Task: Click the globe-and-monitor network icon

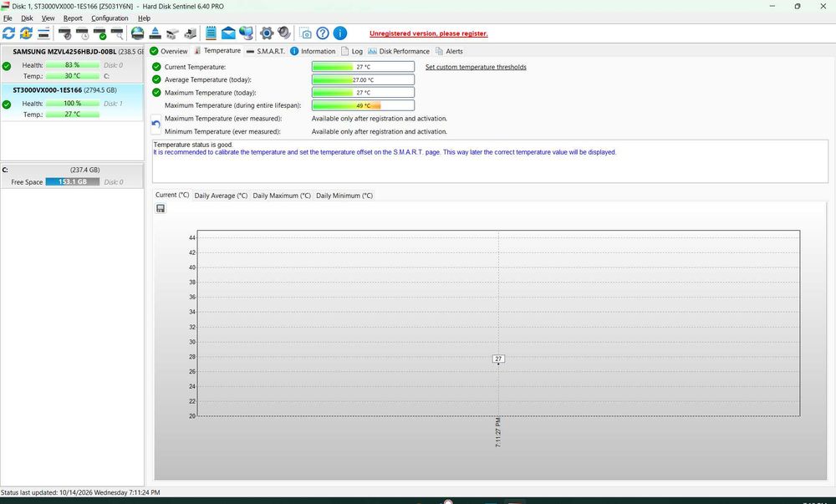Action: (246, 33)
